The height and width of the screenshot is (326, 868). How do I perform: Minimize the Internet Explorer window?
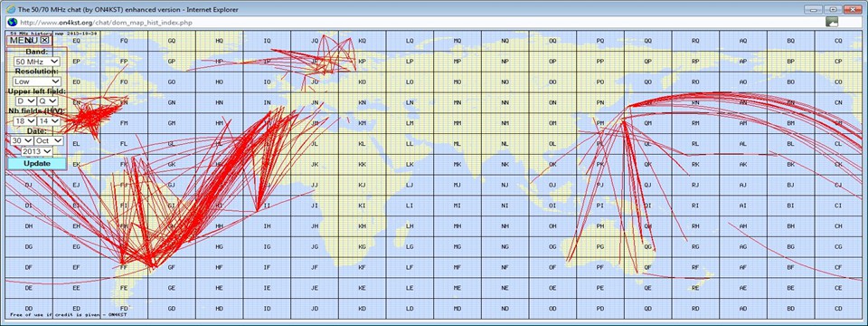pos(812,9)
